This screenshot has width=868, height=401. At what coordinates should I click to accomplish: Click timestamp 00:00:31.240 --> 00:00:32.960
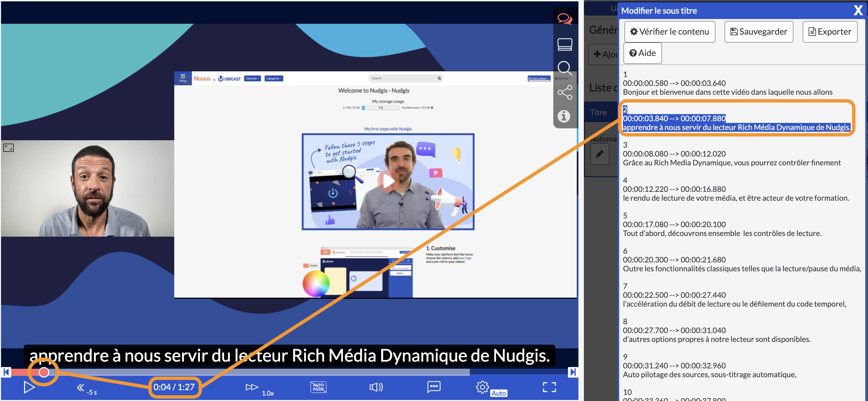click(x=674, y=366)
